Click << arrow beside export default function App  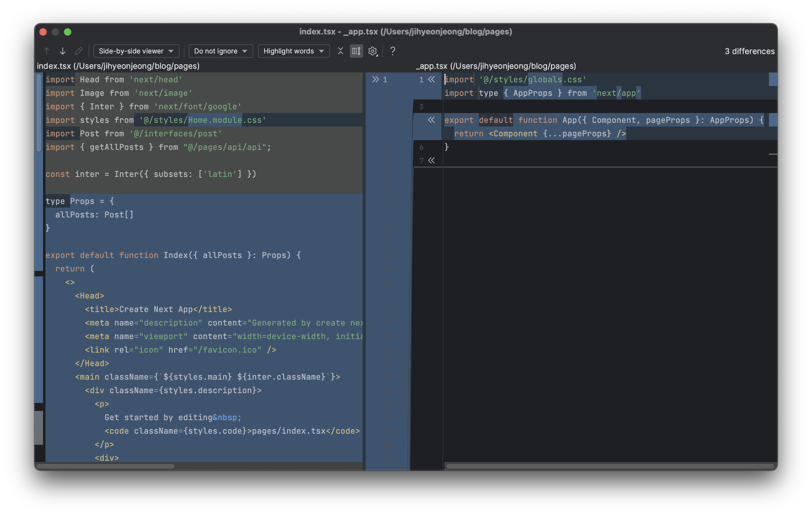coord(431,120)
